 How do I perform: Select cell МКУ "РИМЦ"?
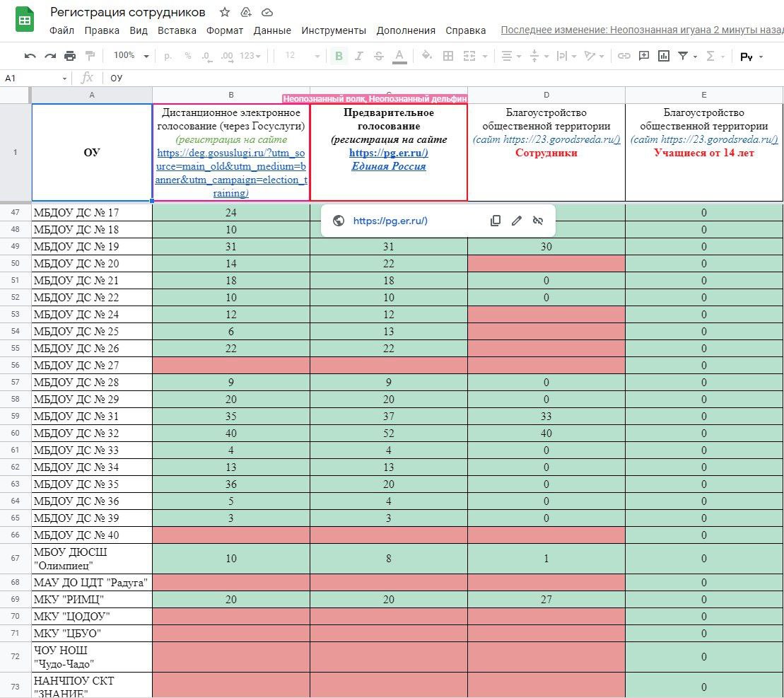(x=92, y=600)
